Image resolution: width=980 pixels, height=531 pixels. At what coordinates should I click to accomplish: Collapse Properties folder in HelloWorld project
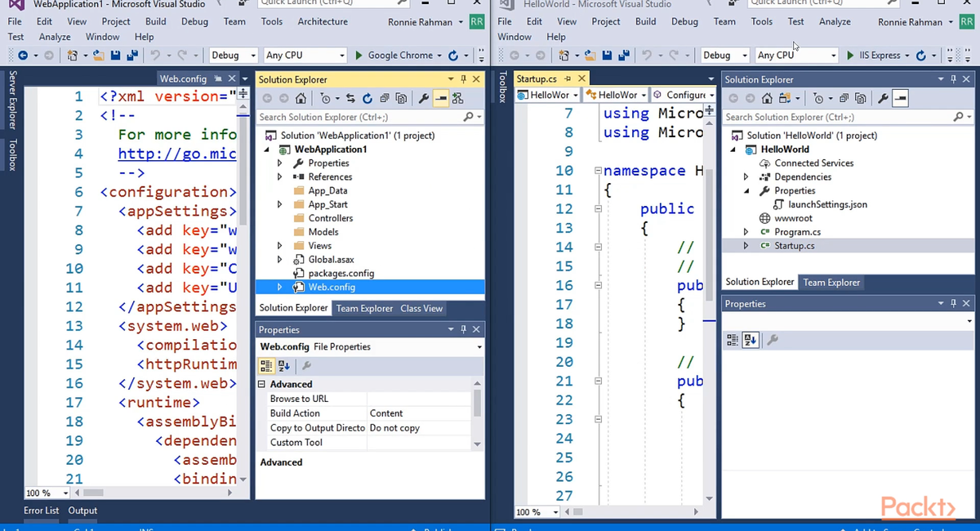tap(746, 191)
